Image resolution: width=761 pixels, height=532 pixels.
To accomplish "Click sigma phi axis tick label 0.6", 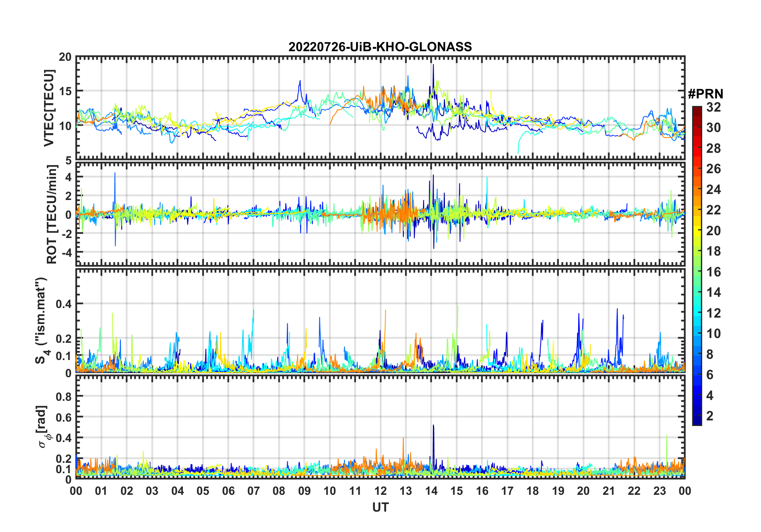I will point(63,417).
